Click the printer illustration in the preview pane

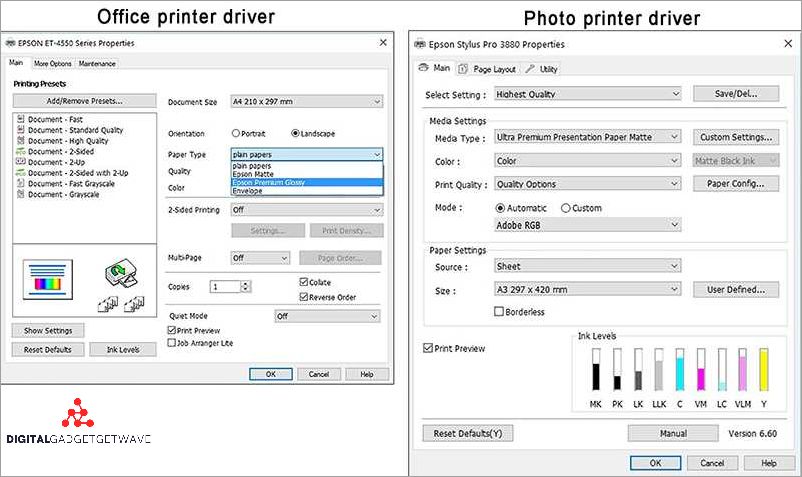[121, 274]
